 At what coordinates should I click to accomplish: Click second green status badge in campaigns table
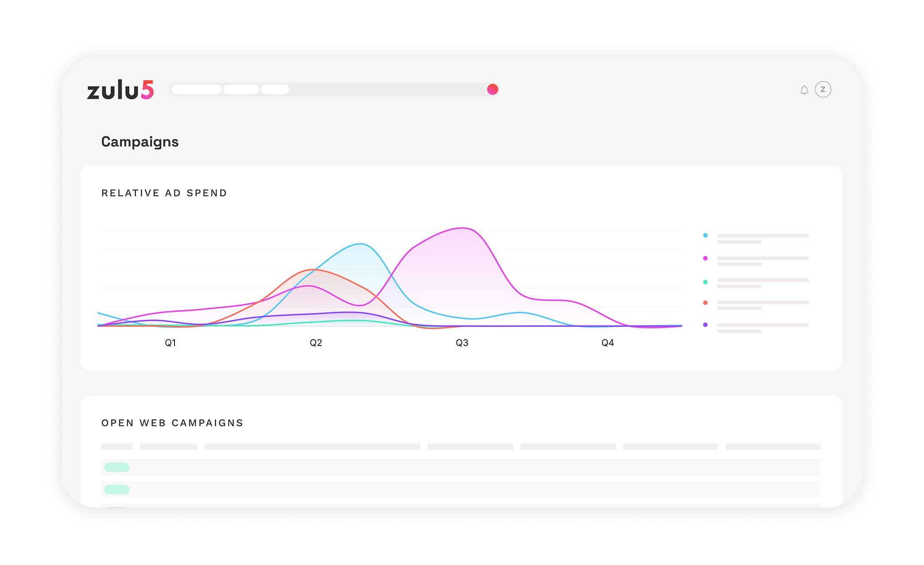pyautogui.click(x=117, y=489)
